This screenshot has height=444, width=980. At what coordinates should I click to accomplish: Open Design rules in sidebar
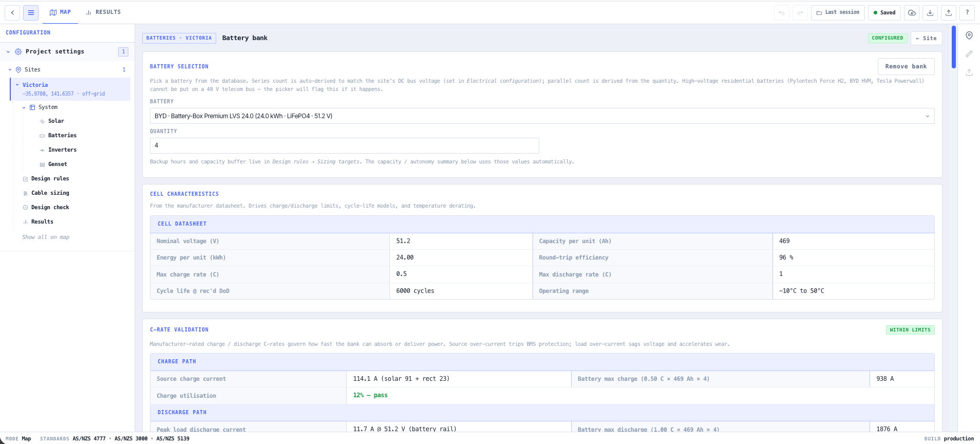click(x=50, y=179)
